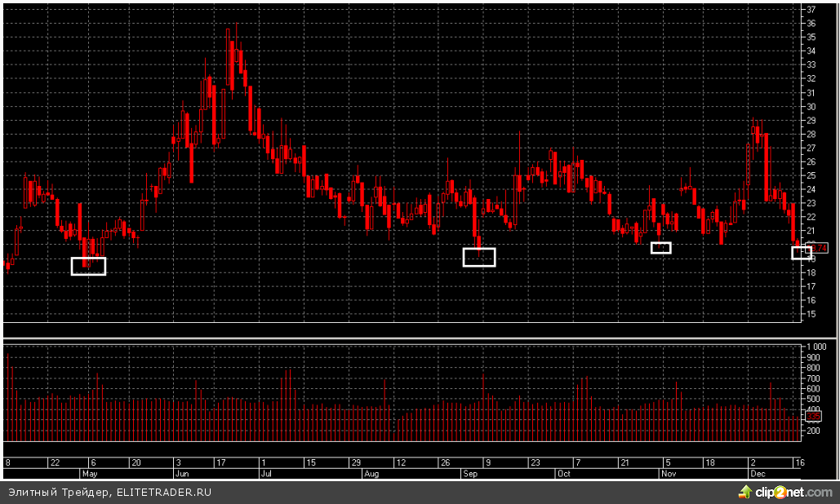Image resolution: width=840 pixels, height=504 pixels.
Task: Click the Dec month marker
Action: click(756, 473)
